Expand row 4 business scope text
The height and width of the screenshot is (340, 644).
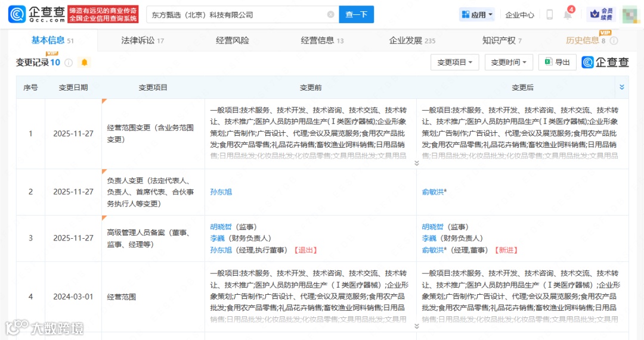point(416,326)
